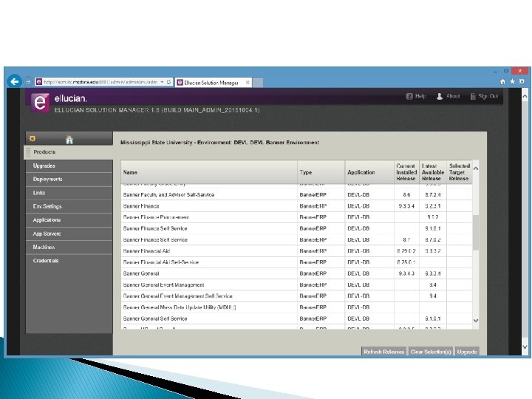Image resolution: width=532 pixels, height=399 pixels.
Task: Select the Banner Finance Procurement row
Action: (296, 217)
